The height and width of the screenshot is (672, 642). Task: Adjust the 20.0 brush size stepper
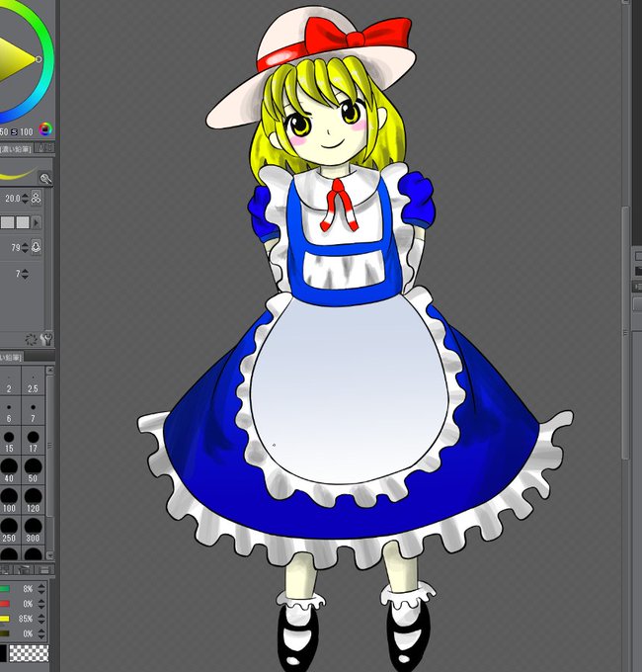[25, 199]
